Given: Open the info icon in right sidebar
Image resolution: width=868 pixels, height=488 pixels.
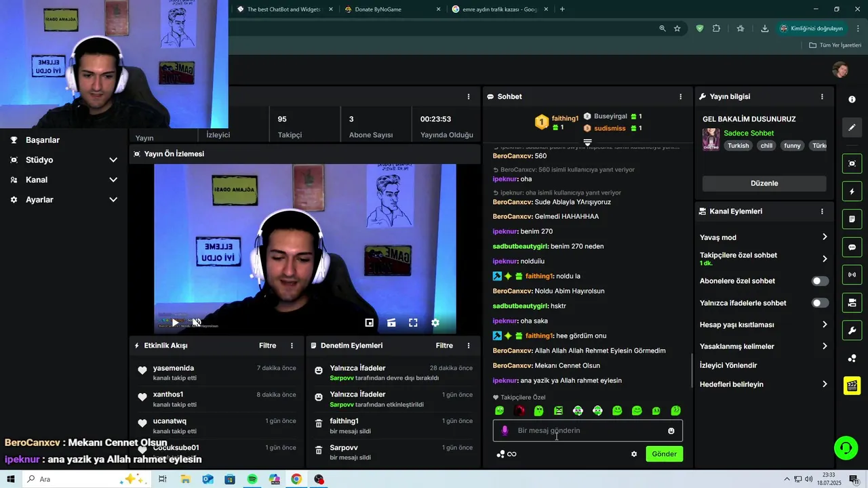Looking at the screenshot, I should click(852, 100).
